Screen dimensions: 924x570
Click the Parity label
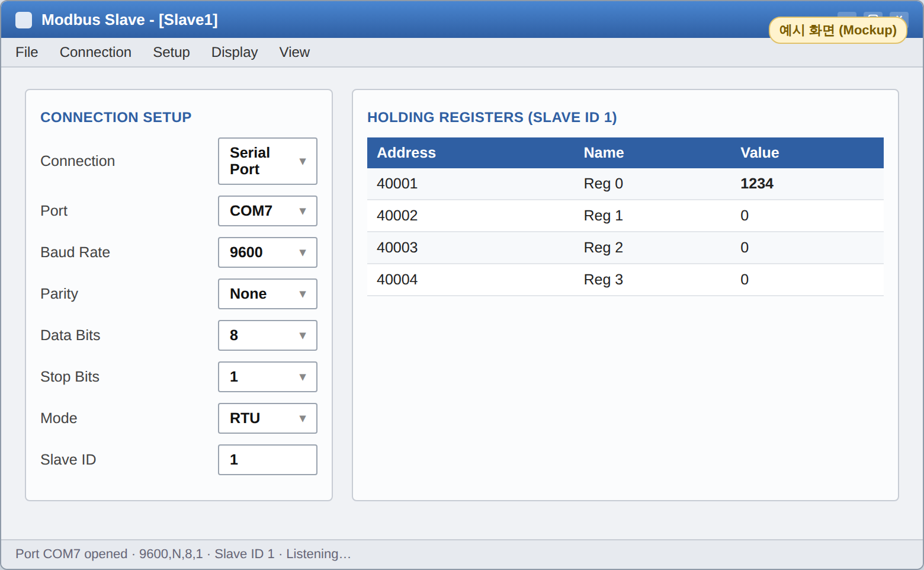[59, 294]
